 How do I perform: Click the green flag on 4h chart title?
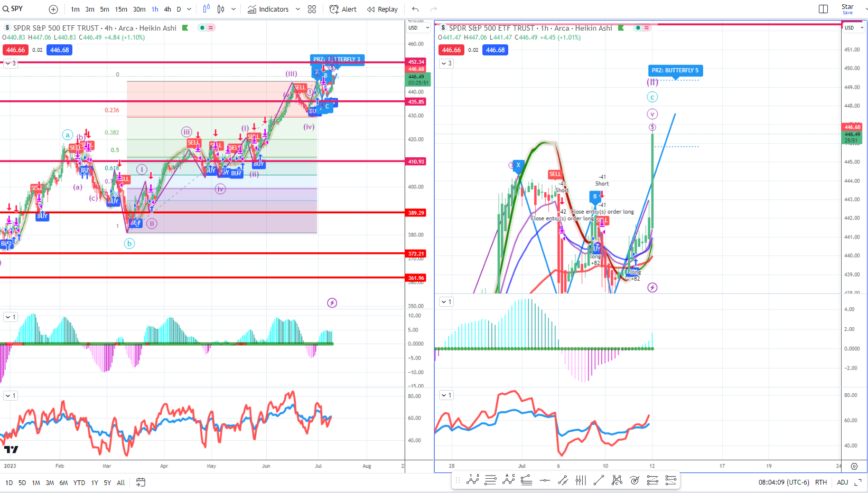[185, 28]
